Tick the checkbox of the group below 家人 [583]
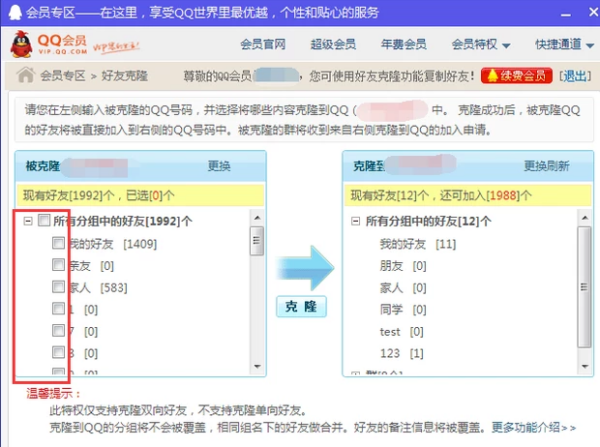 click(x=58, y=308)
